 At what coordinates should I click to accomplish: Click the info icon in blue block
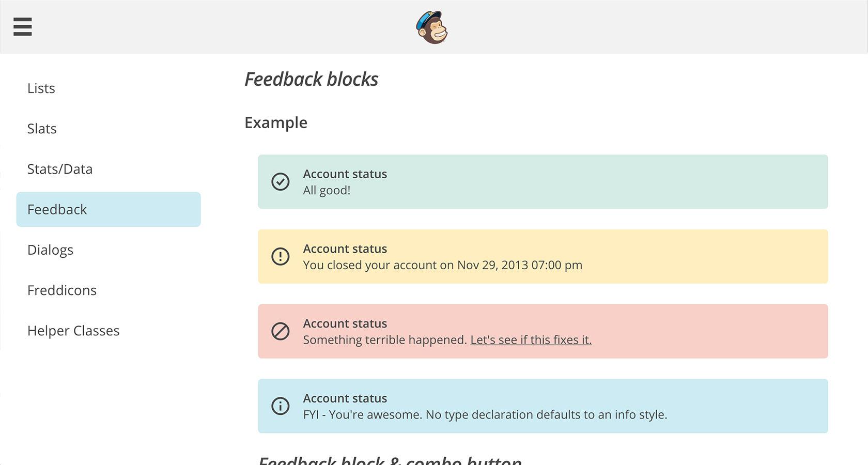coord(281,406)
